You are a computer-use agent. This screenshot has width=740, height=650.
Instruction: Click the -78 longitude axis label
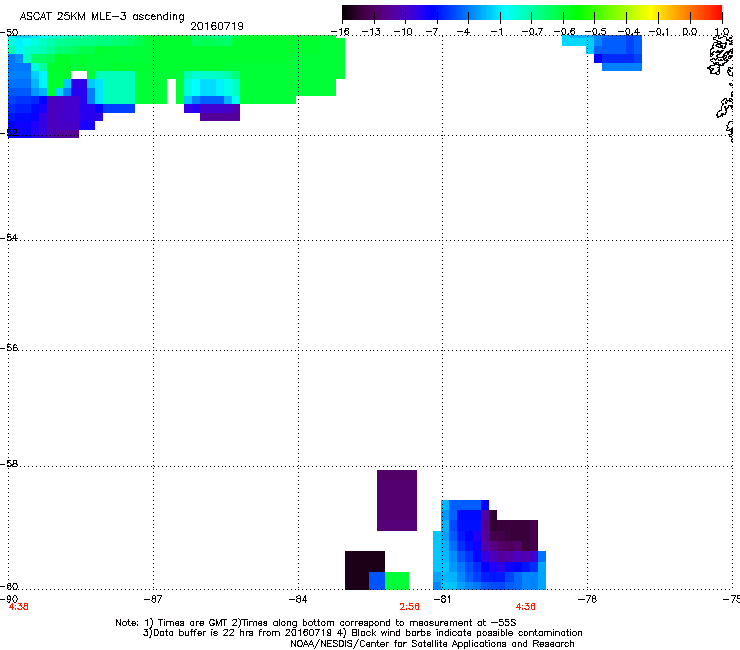(x=587, y=599)
